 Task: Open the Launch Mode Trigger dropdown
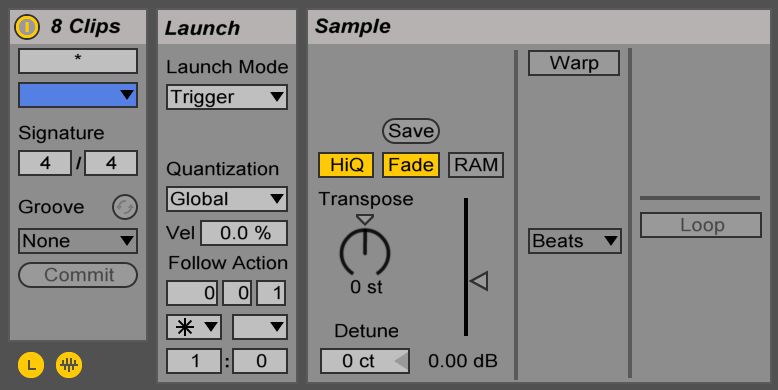point(227,97)
